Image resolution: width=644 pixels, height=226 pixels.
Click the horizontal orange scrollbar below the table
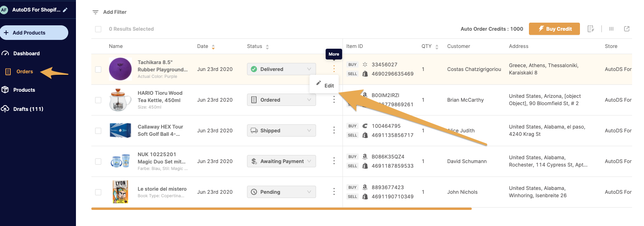pos(282,209)
